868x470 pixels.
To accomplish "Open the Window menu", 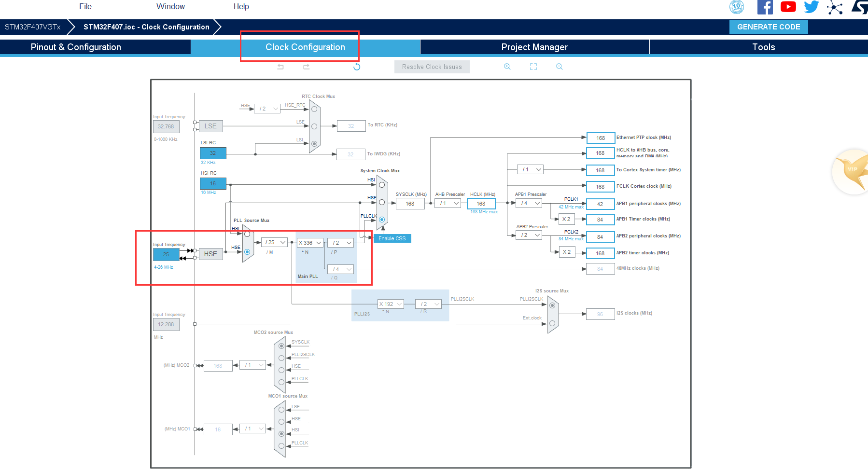I will coord(170,6).
